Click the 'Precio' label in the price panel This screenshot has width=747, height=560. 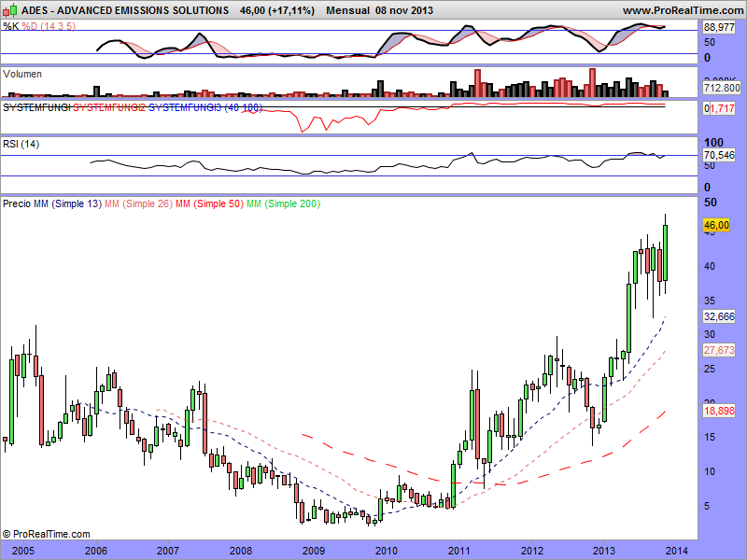point(17,203)
